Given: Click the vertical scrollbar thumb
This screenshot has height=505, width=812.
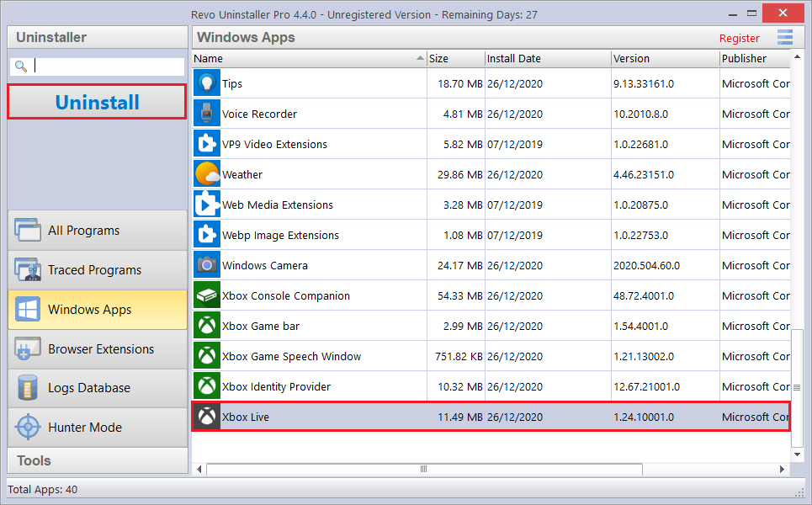Looking at the screenshot, I should [797, 387].
